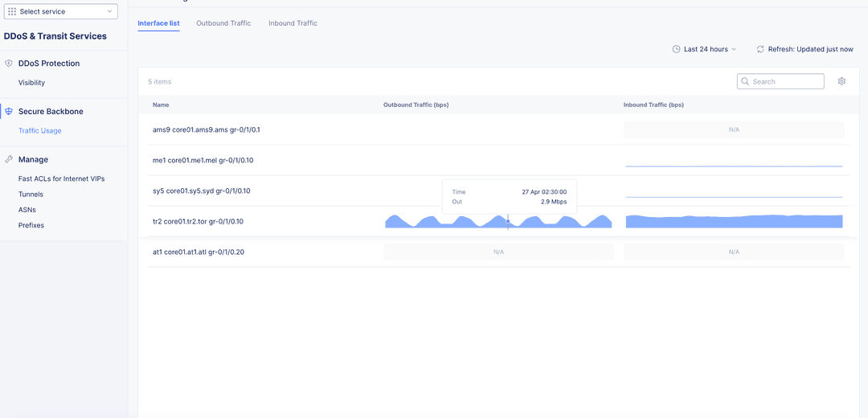Open the Prefixes page
Screen dimensions: 868x418
pos(31,225)
